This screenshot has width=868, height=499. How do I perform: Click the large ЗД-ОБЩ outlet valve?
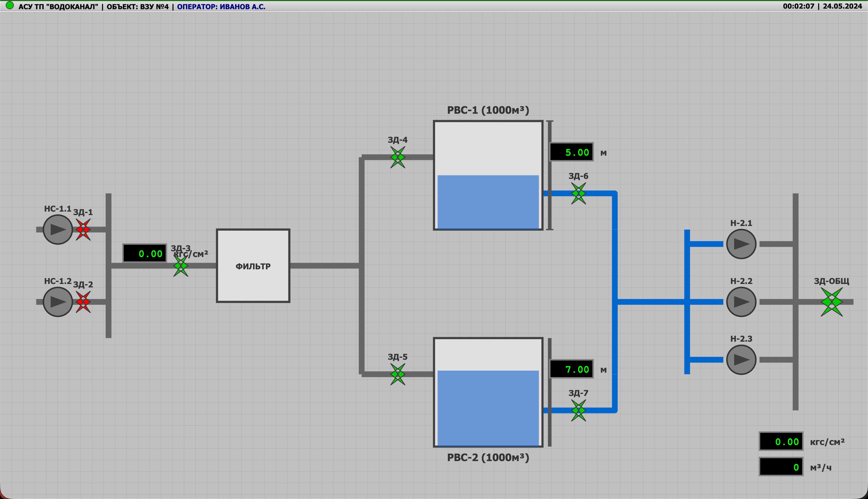(832, 302)
